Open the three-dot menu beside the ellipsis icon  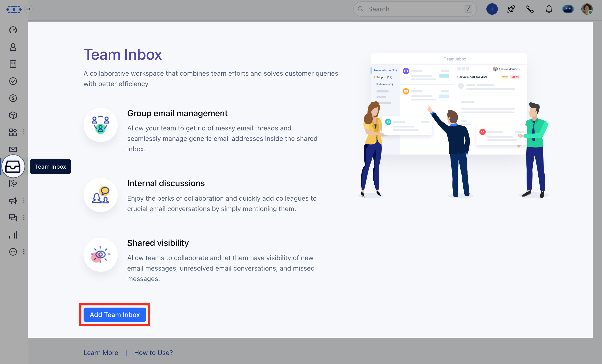tap(24, 252)
